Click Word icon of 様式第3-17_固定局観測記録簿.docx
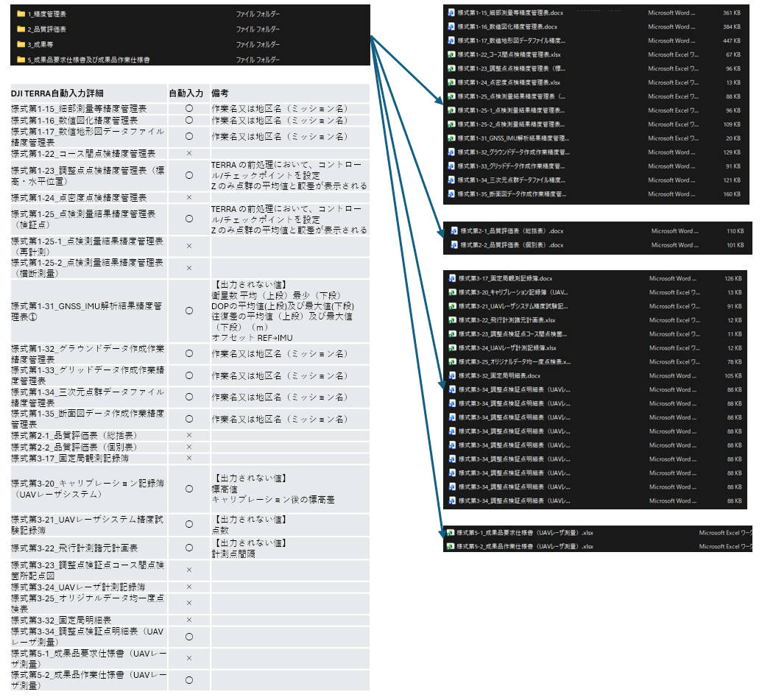This screenshot has width=762, height=700. (453, 278)
